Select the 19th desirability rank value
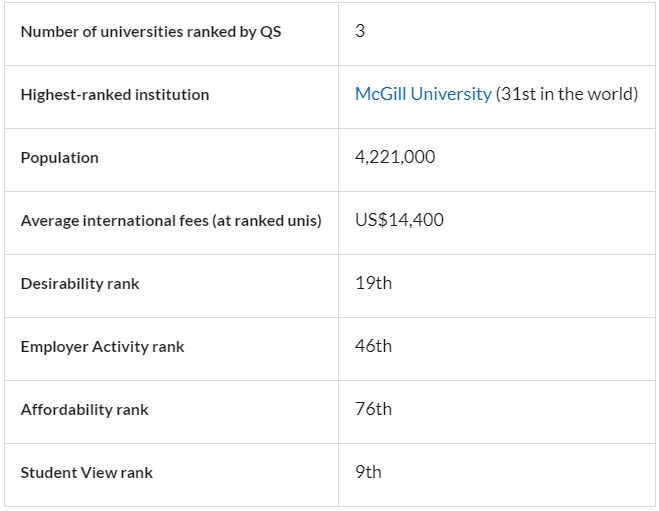Viewport: 659px width, 511px height. (373, 283)
